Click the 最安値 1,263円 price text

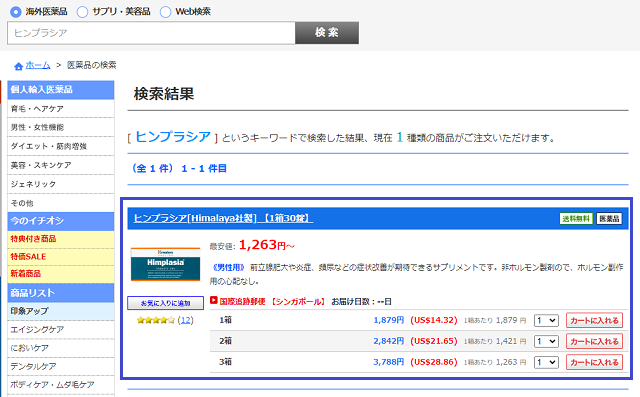[252, 245]
